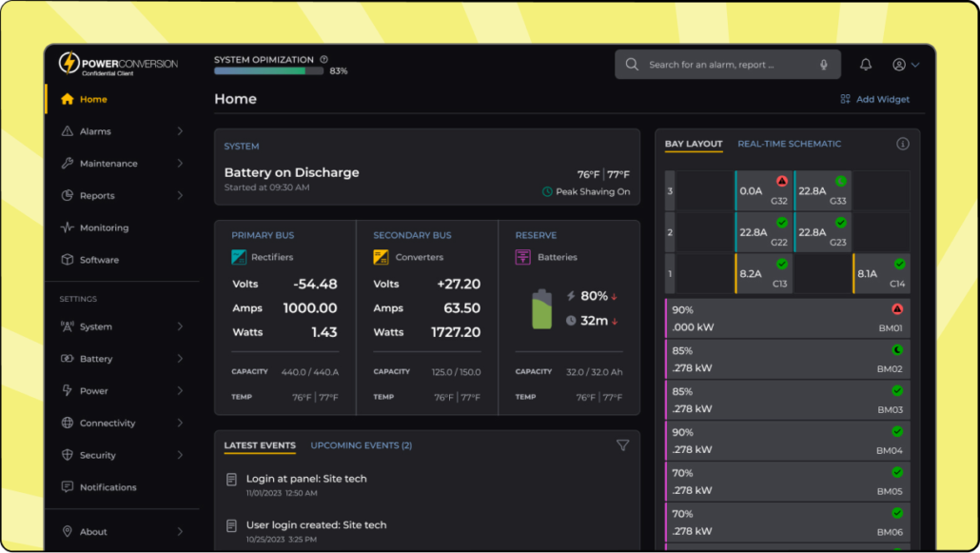Click the filter icon above Latest Events
Viewport: 980px width, 553px height.
tap(623, 444)
